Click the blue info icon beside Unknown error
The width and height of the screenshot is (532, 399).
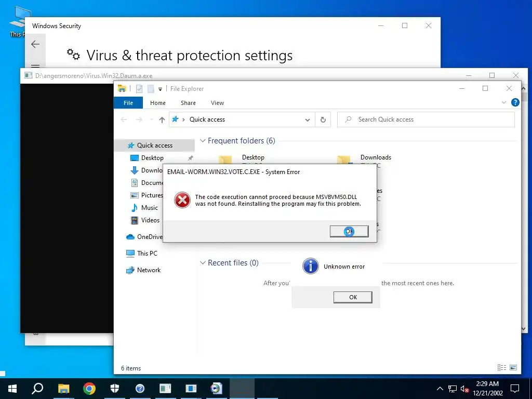click(x=311, y=266)
